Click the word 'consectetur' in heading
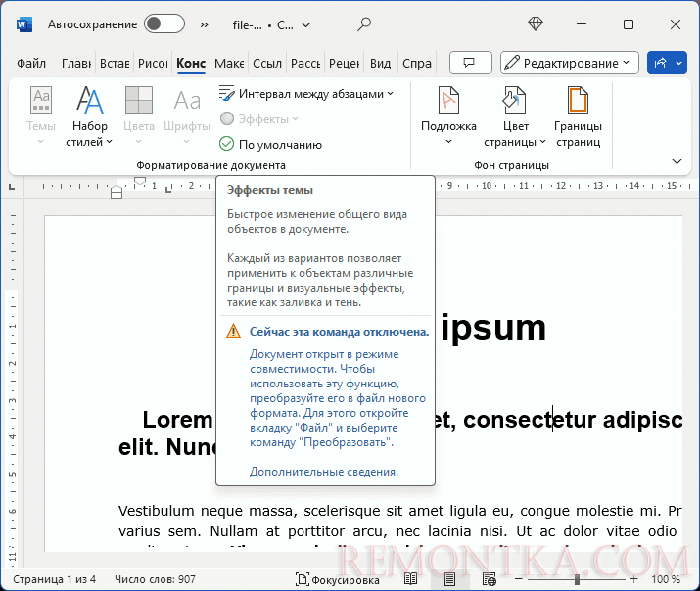The height and width of the screenshot is (591, 700). tap(530, 419)
